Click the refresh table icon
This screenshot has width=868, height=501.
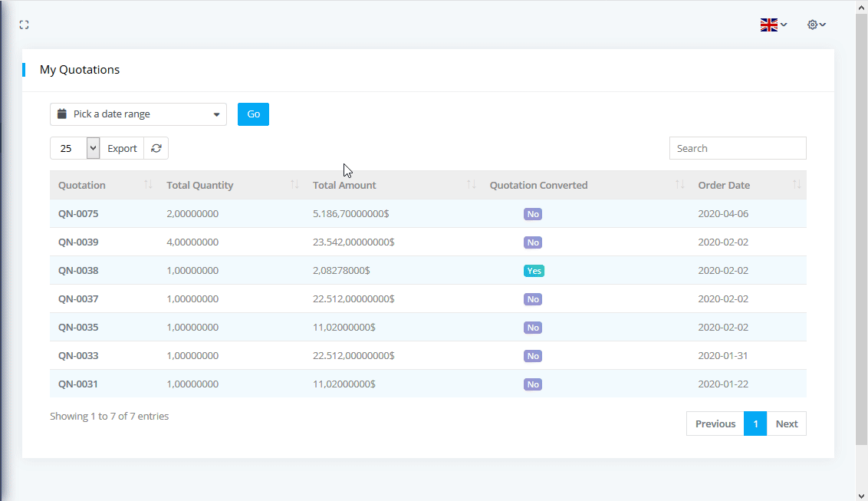click(156, 148)
